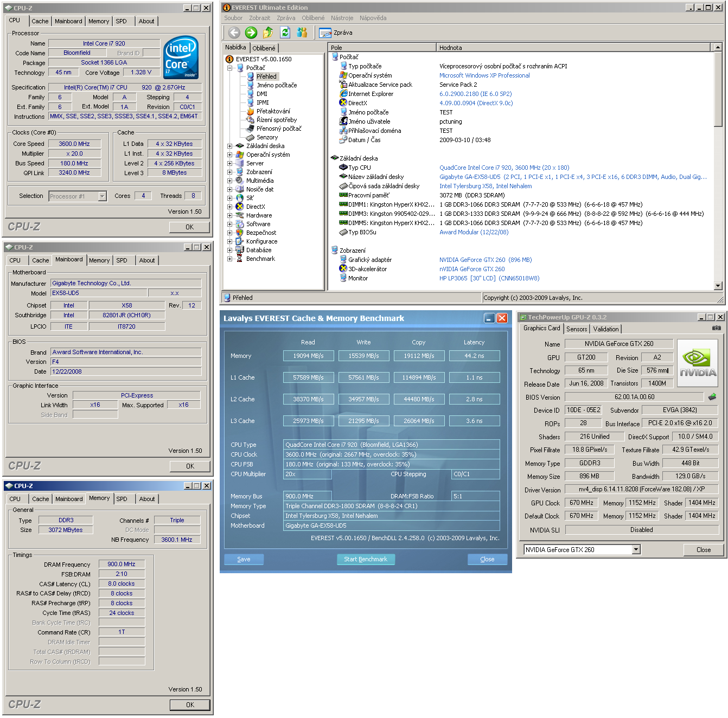Open the Zobrazit menu in EVEREST
Image resolution: width=728 pixels, height=718 pixels.
click(259, 18)
